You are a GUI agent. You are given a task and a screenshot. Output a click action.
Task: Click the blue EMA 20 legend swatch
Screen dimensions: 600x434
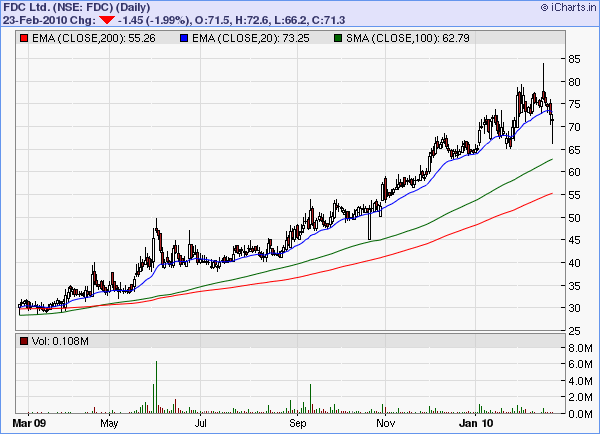pos(184,38)
